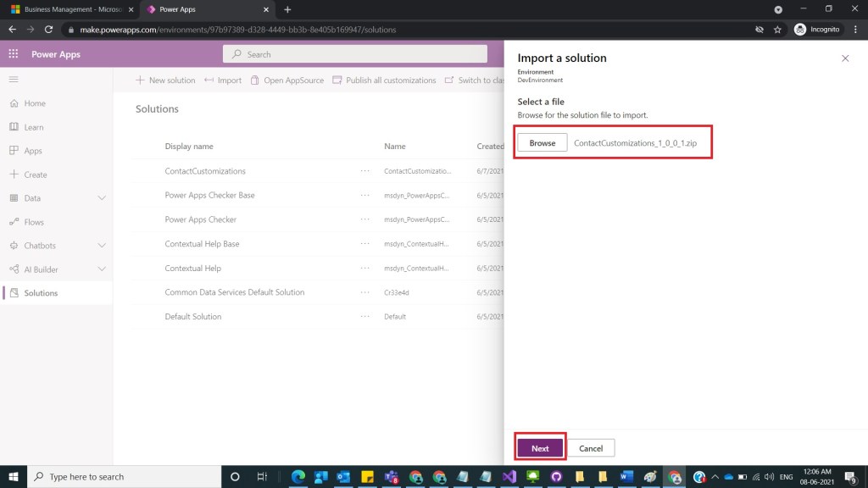Collapse the left navigation hamburger menu
The width and height of the screenshot is (868, 488).
pyautogui.click(x=14, y=79)
